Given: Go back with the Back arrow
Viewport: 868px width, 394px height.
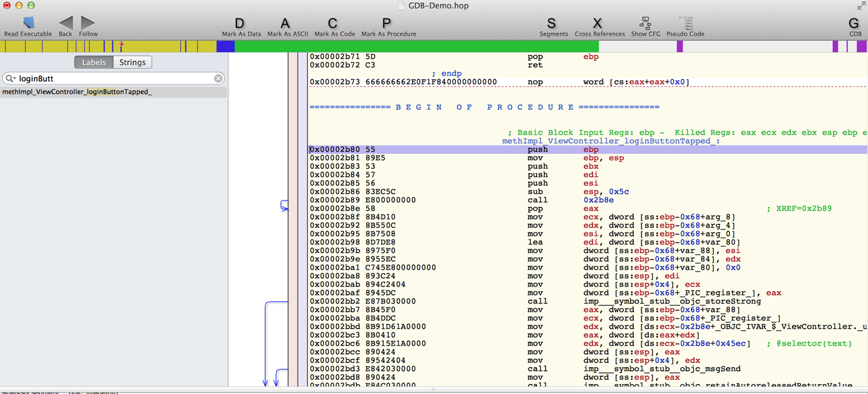Looking at the screenshot, I should coord(66,23).
